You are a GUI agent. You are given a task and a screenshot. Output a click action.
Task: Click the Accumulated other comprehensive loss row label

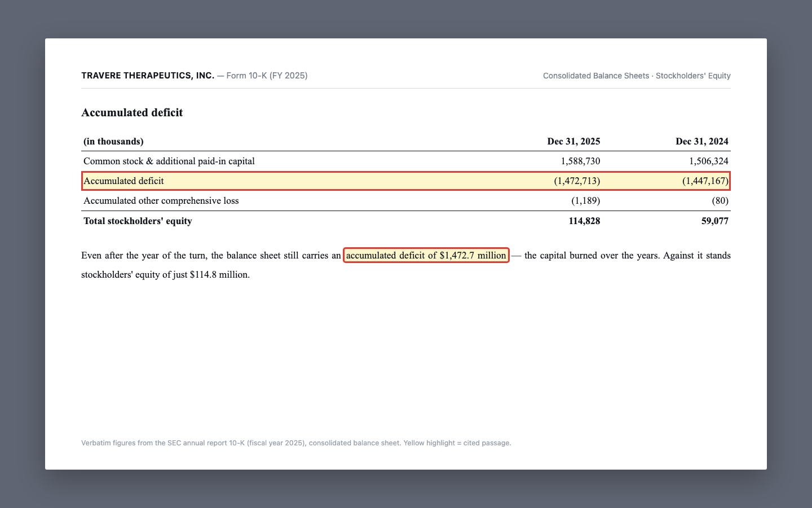pos(161,201)
